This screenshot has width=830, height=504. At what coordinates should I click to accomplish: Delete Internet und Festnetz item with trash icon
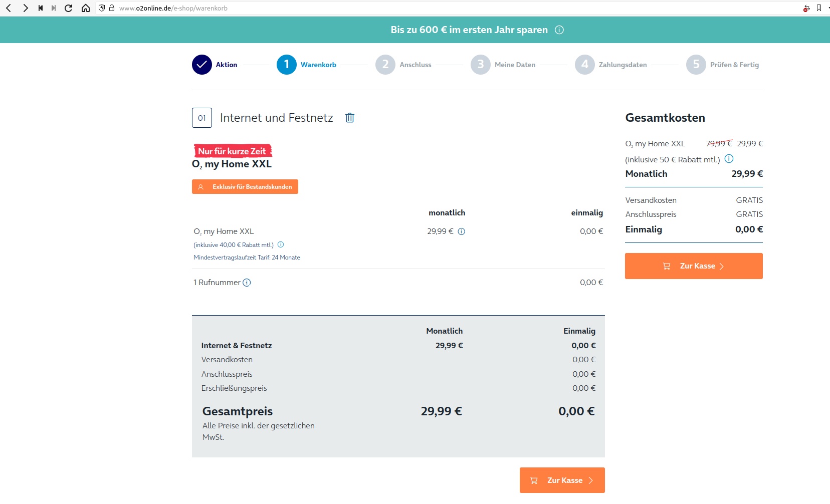point(350,118)
